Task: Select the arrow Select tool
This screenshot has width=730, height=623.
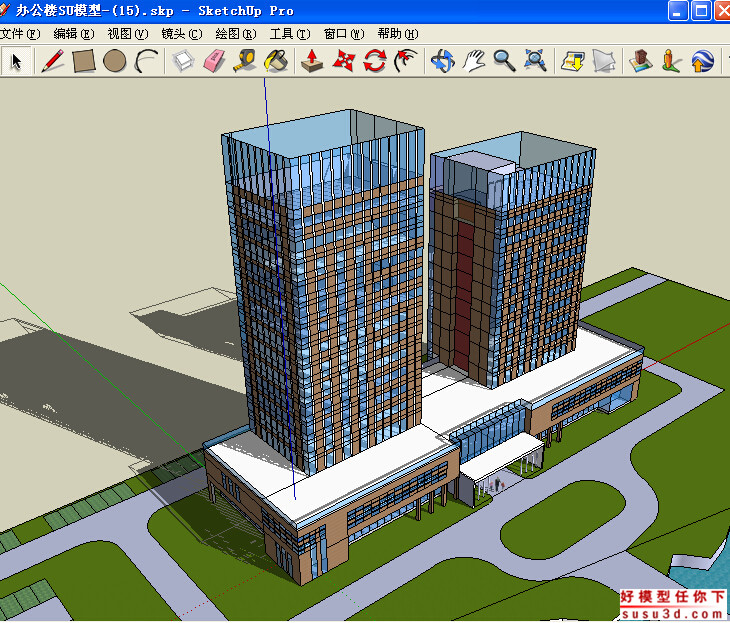Action: point(16,61)
